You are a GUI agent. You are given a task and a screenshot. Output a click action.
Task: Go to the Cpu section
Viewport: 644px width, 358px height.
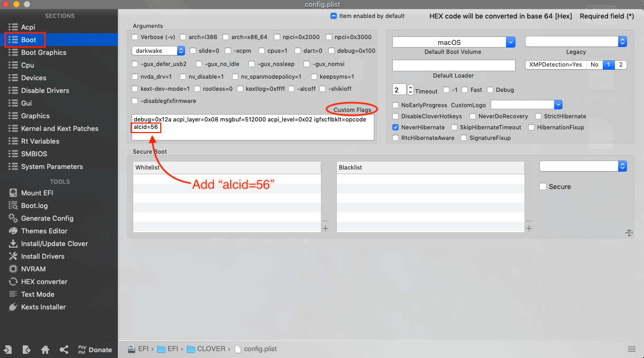[27, 65]
